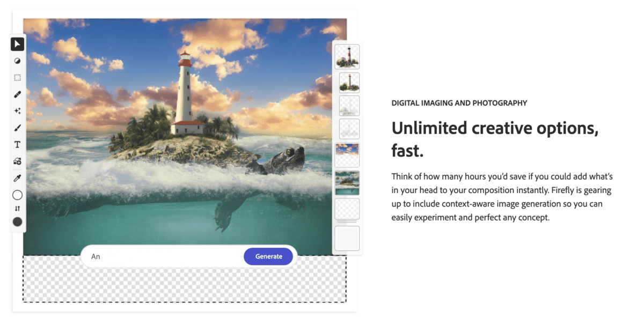
Task: Select the empty layer slot at panel bottom
Action: coord(347,238)
